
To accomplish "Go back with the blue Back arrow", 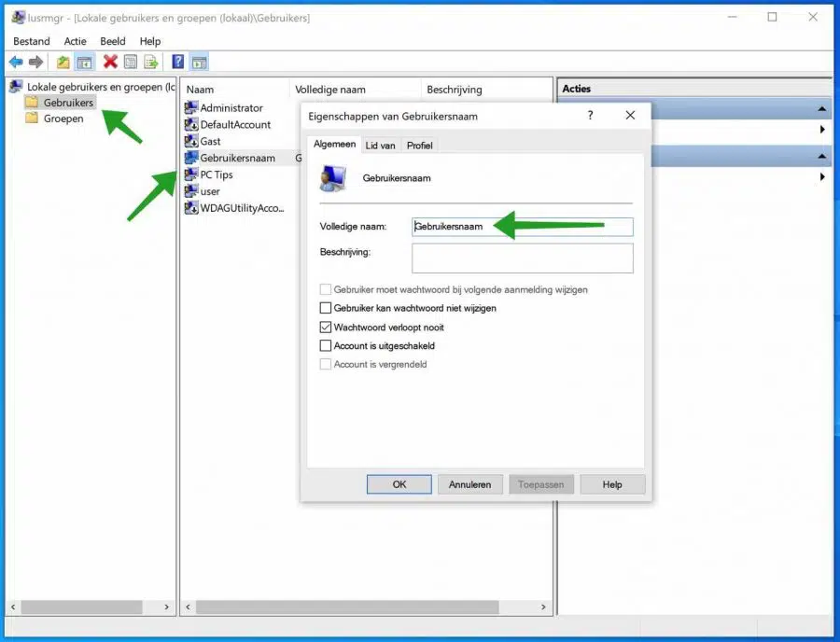I will [16, 63].
